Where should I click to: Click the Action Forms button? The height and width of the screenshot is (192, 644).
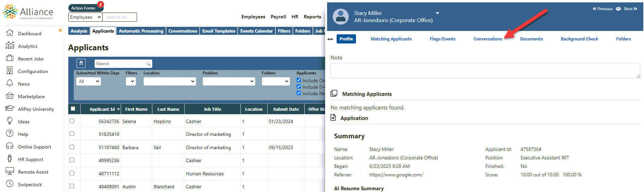(83, 8)
